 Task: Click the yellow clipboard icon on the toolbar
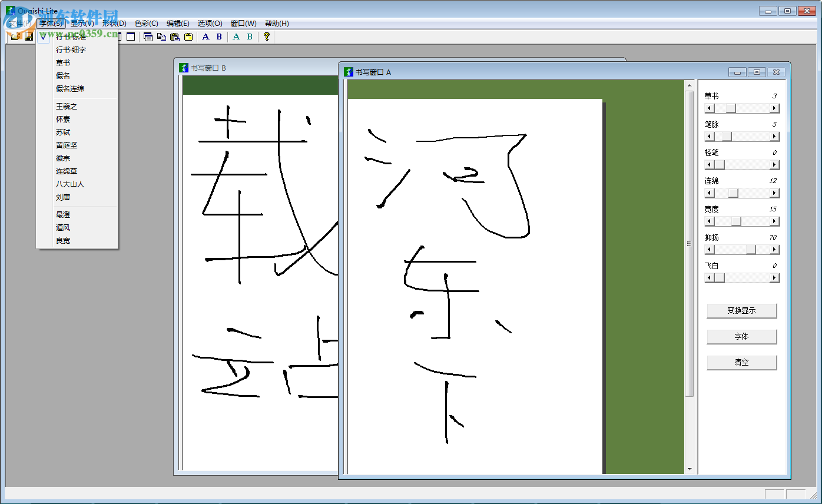coord(188,37)
